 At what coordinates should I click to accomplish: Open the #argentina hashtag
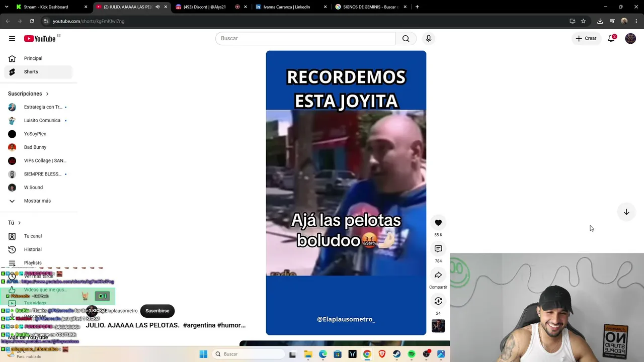click(x=199, y=325)
